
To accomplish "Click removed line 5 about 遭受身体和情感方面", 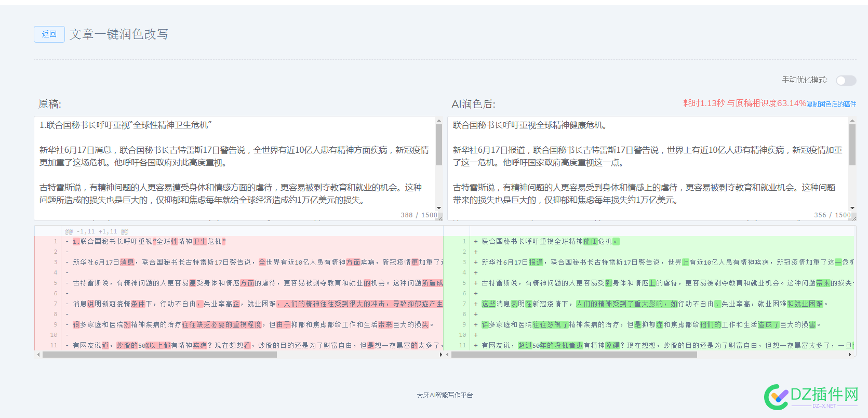I will [x=239, y=283].
